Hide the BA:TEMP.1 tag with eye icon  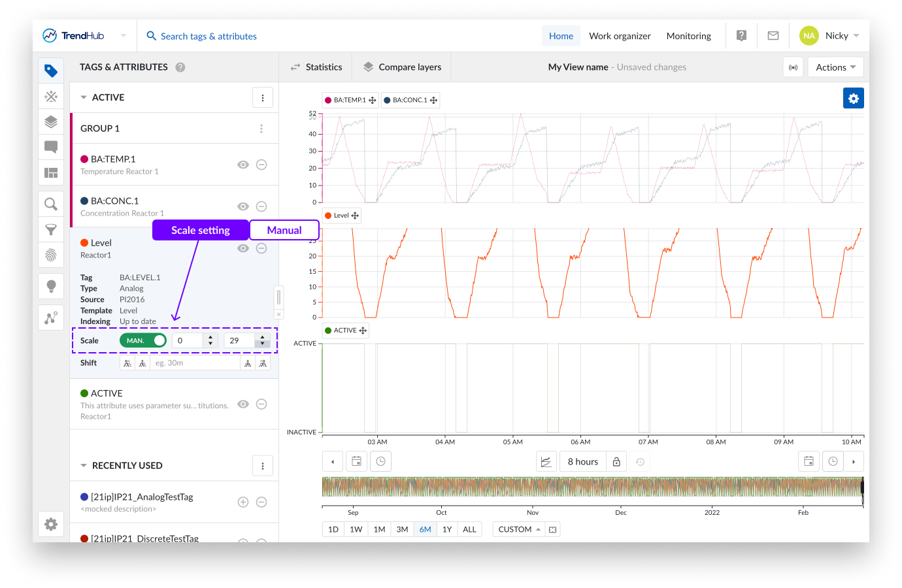pyautogui.click(x=243, y=165)
